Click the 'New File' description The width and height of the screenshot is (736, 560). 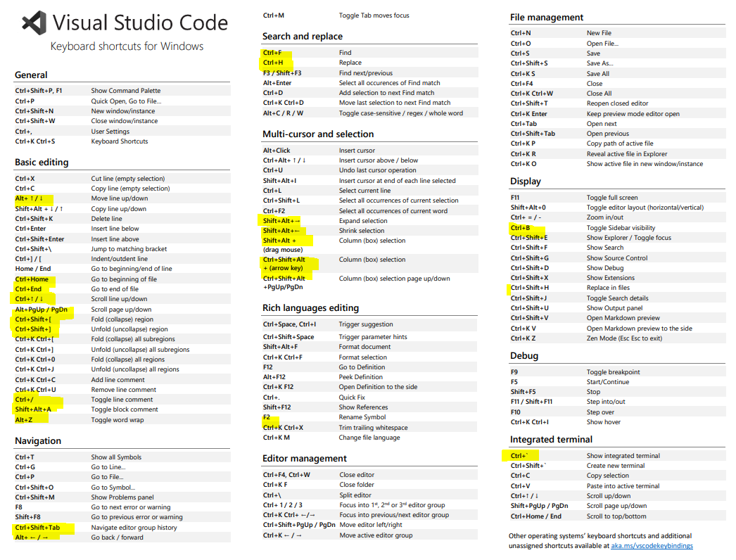tap(599, 33)
